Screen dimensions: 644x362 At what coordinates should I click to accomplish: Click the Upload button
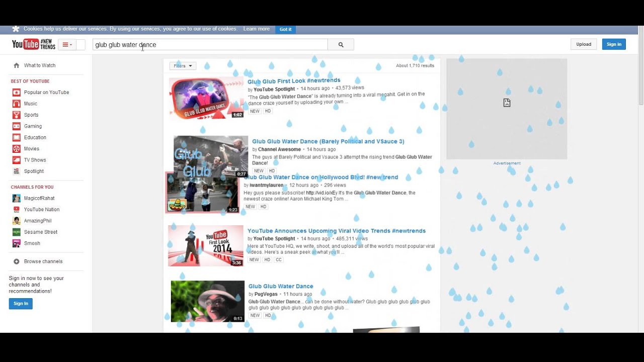coord(584,44)
